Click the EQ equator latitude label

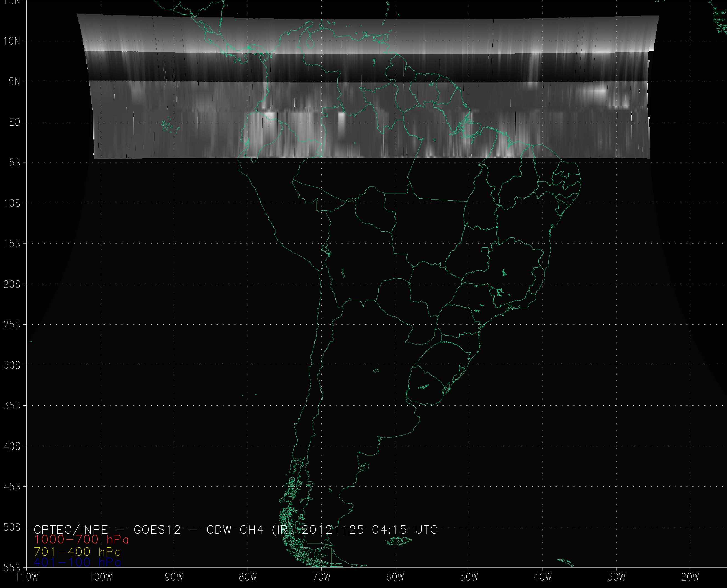(x=14, y=122)
